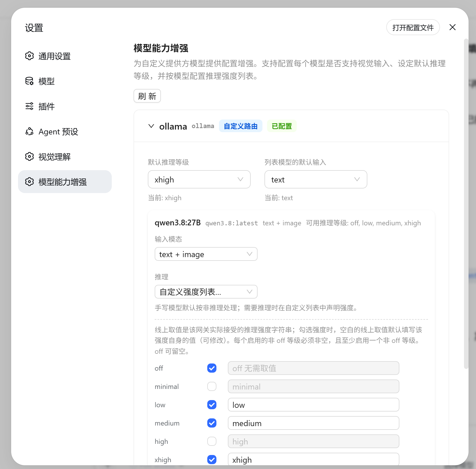Click the off 无需取值 input field
Viewport: 476px width, 469px height.
[x=314, y=368]
